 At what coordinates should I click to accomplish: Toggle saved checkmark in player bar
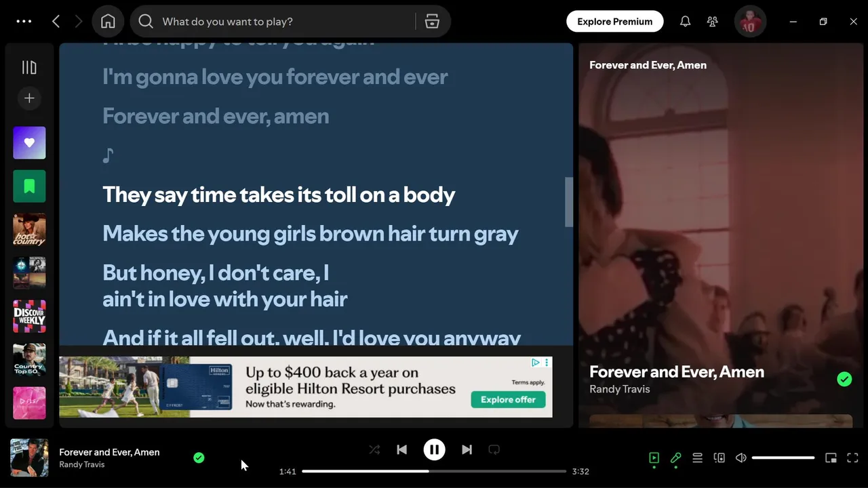199,457
